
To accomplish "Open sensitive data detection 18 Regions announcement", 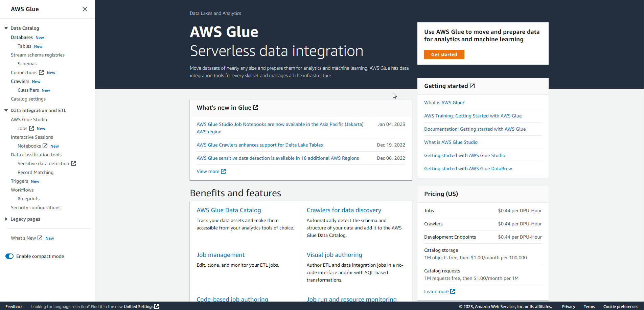I will (x=278, y=158).
